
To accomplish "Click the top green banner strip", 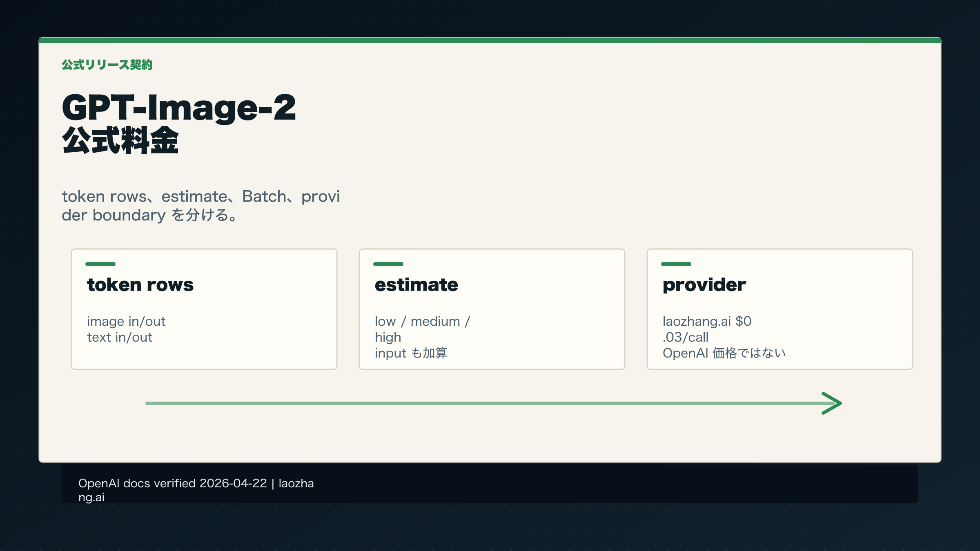I will [490, 40].
